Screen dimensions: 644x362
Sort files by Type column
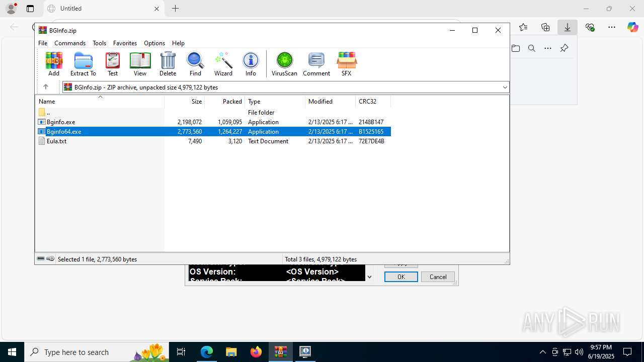(x=275, y=101)
